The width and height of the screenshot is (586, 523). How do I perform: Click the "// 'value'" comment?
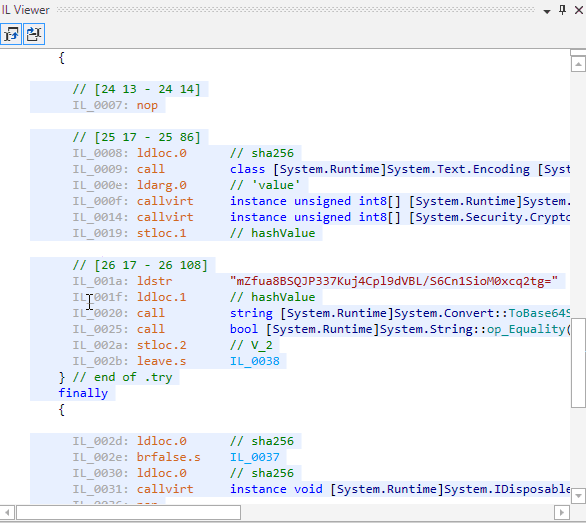265,185
